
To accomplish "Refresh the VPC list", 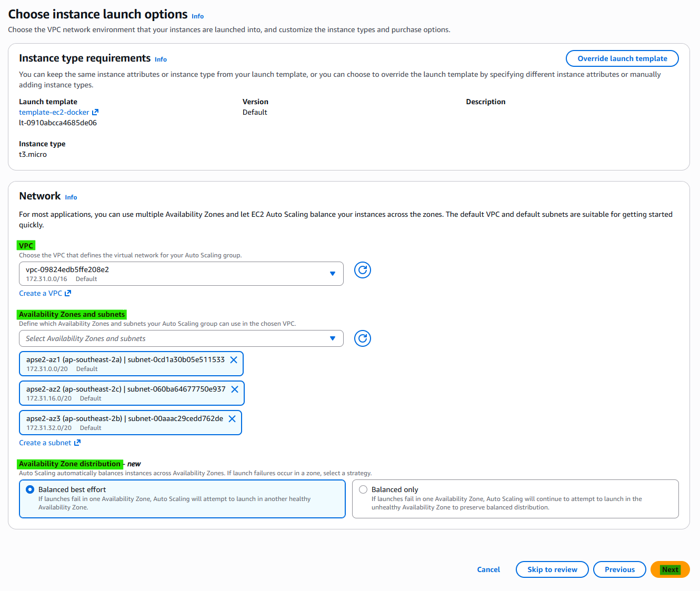I will pyautogui.click(x=363, y=270).
